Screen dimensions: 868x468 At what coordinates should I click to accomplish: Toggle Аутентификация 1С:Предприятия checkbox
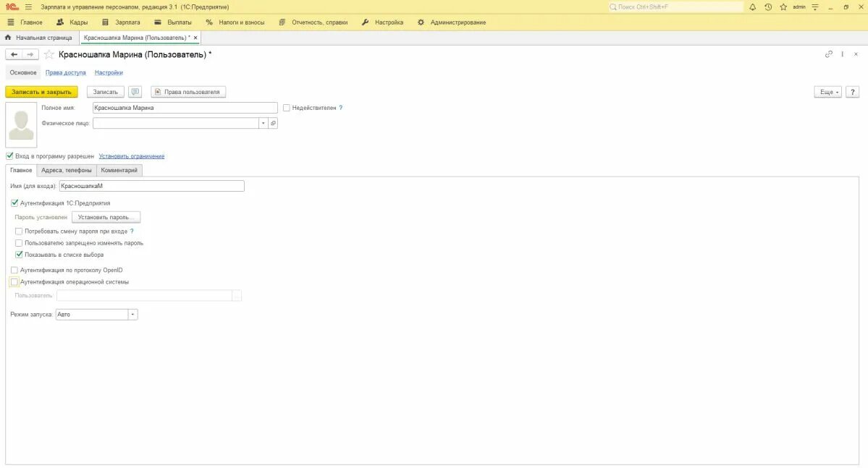point(14,203)
